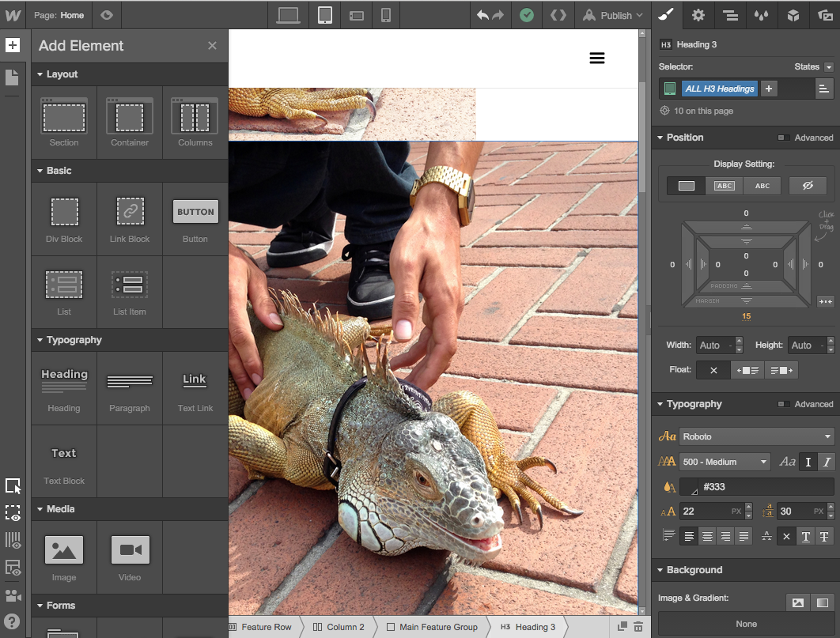Select Main Feature Group in breadcrumb
Image resolution: width=840 pixels, height=638 pixels.
[432, 627]
